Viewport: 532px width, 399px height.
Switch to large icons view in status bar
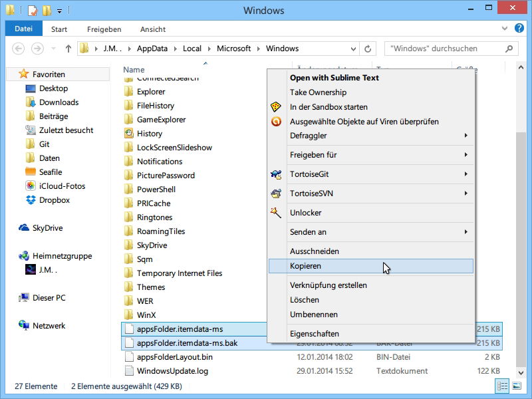[x=517, y=386]
